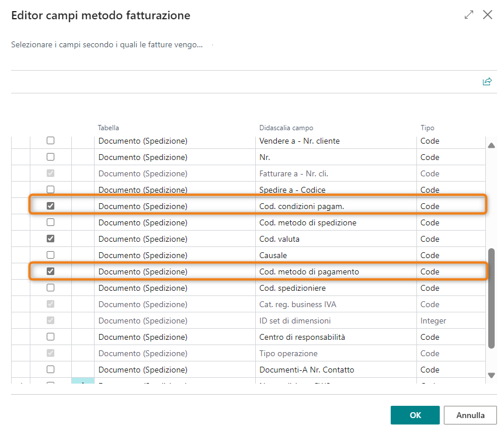Tick the Centro di responsabilità checkbox
Image resolution: width=504 pixels, height=435 pixels.
(x=50, y=337)
